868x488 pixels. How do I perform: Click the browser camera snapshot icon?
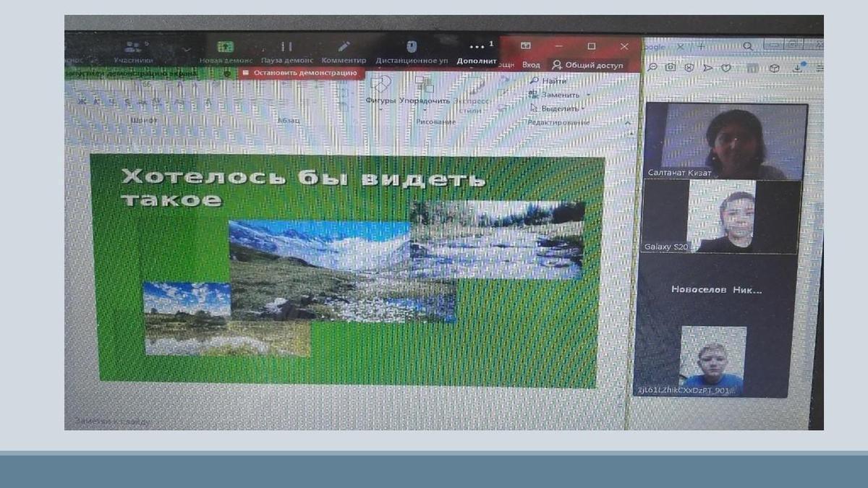[x=671, y=67]
